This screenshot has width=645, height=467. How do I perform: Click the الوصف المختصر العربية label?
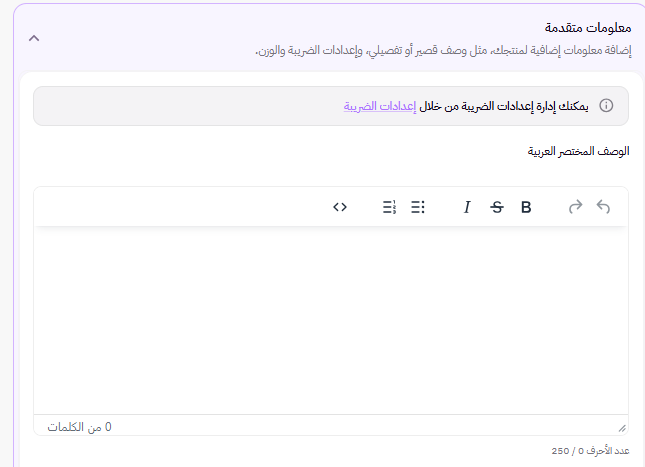coord(578,151)
